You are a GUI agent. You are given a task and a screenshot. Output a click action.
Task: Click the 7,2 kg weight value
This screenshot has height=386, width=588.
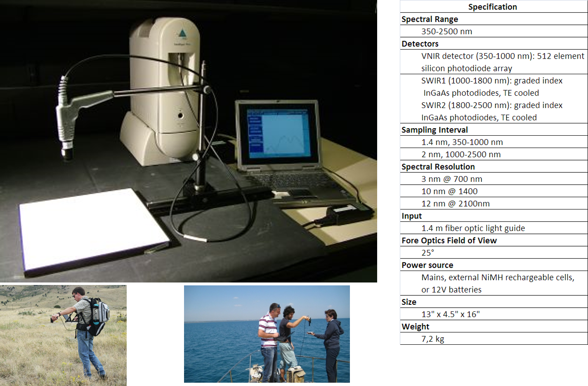click(x=432, y=339)
